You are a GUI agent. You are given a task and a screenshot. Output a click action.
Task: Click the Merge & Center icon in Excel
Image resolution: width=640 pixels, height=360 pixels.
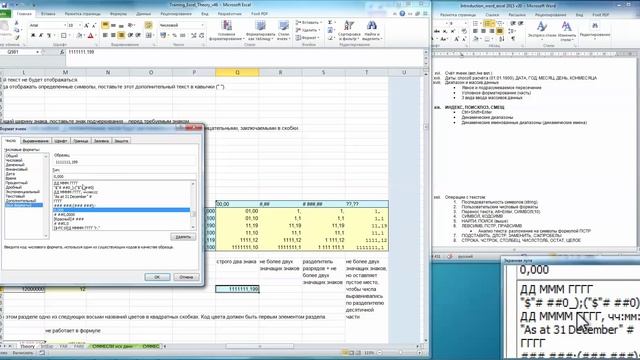pos(149,36)
